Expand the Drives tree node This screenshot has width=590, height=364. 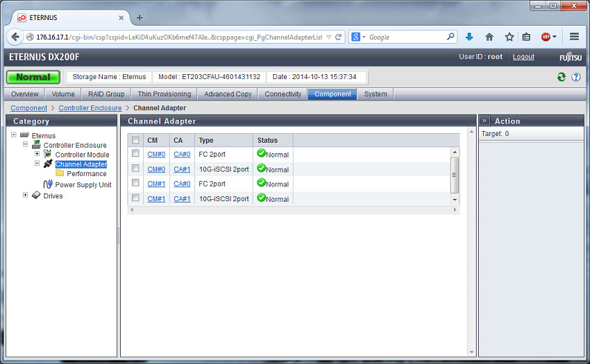pos(25,195)
